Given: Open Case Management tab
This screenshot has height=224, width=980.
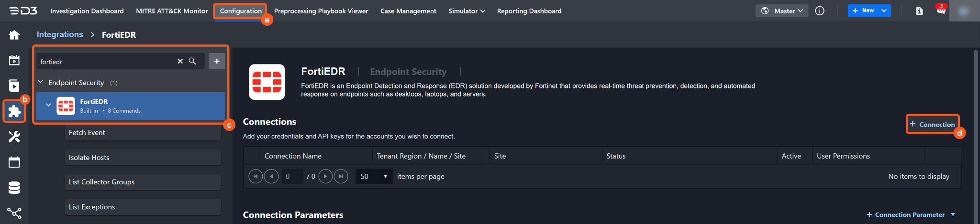Looking at the screenshot, I should tap(408, 11).
